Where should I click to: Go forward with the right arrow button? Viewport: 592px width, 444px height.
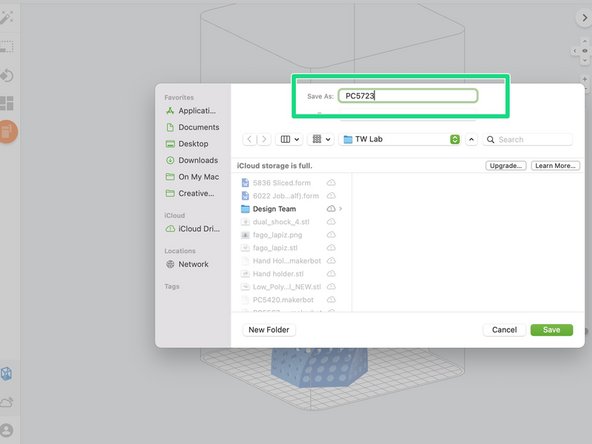click(264, 139)
